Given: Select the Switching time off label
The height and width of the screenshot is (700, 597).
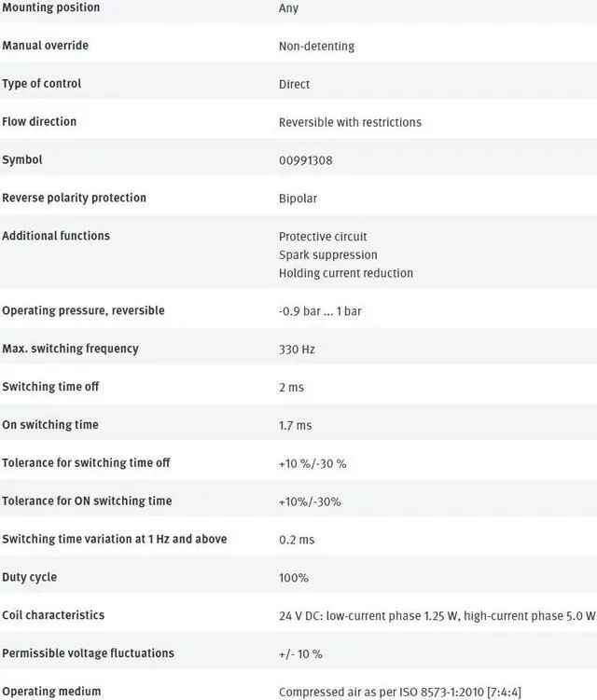Looking at the screenshot, I should click(x=50, y=387).
